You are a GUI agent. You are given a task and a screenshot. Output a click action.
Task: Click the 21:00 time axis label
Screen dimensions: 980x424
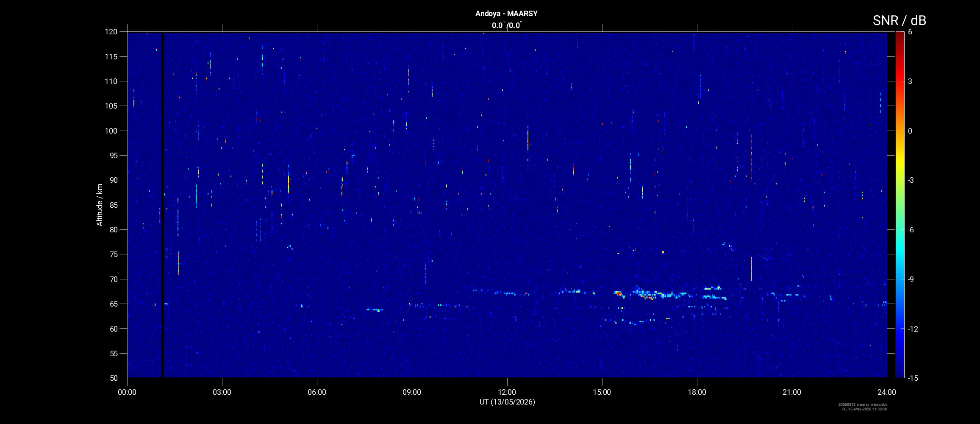click(792, 392)
